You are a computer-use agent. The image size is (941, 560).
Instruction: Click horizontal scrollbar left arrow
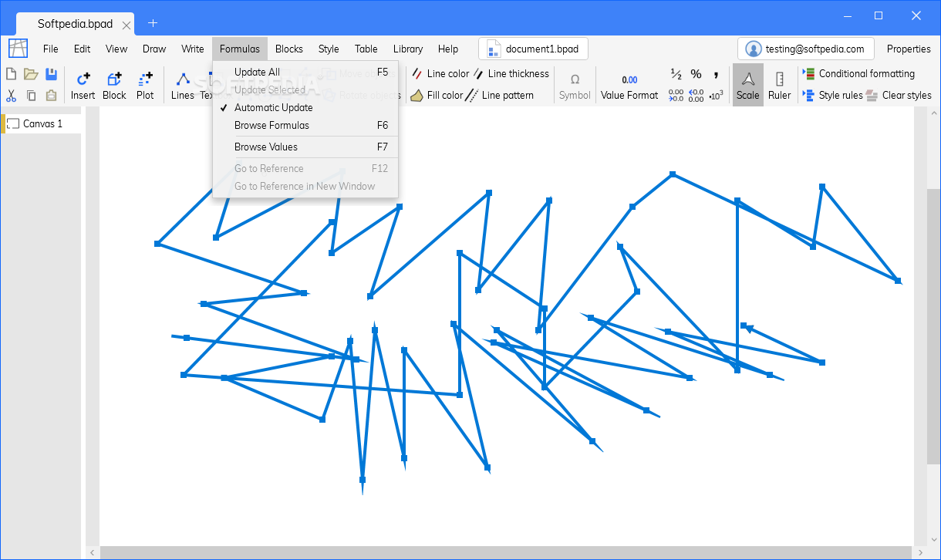click(93, 553)
